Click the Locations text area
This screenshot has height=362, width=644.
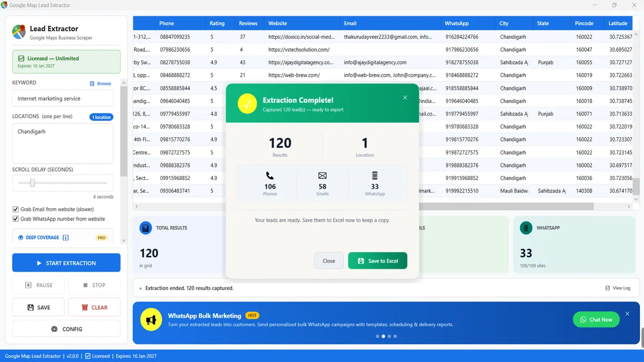(x=63, y=143)
